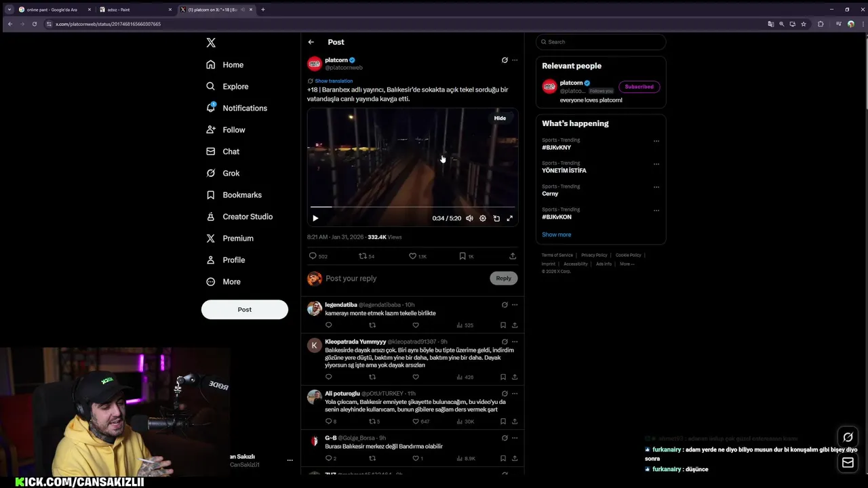This screenshot has width=868, height=488.
Task: Expand the More options in sidebar
Action: [x=223, y=282]
